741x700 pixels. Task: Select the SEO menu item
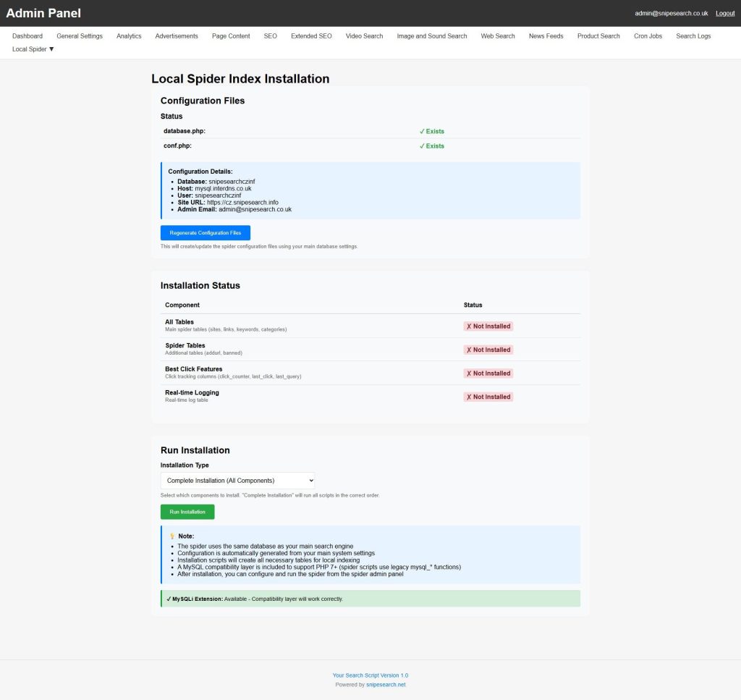(x=270, y=36)
